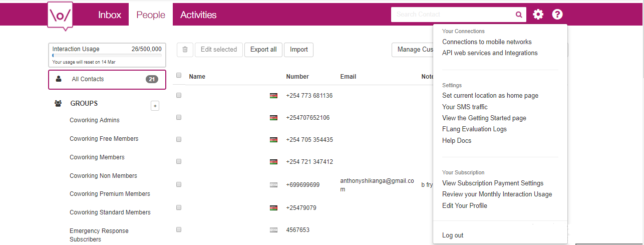Click the number +699699699

(302, 185)
